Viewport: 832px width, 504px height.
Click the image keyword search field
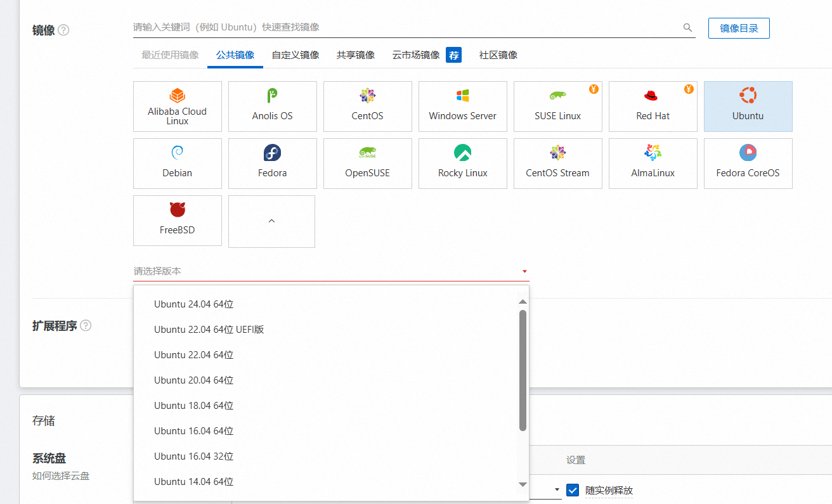[406, 28]
